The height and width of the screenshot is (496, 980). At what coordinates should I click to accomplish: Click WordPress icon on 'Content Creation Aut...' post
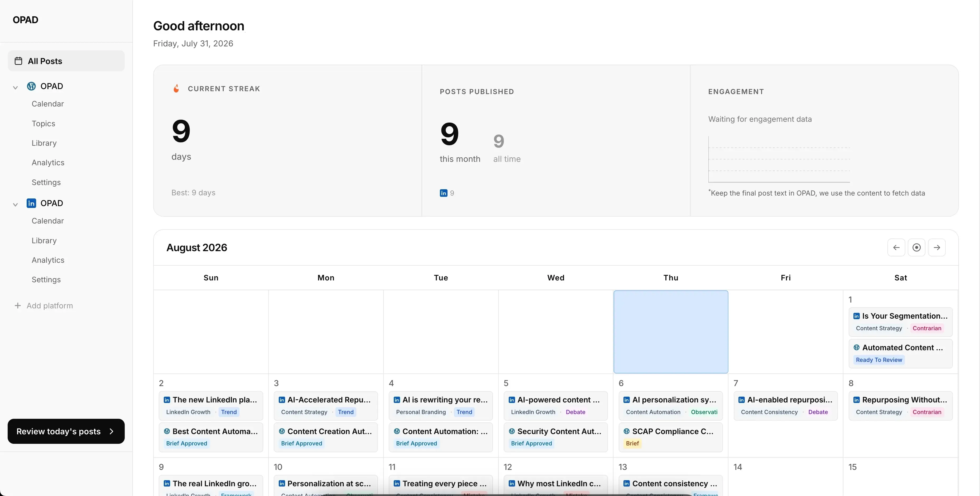point(281,431)
